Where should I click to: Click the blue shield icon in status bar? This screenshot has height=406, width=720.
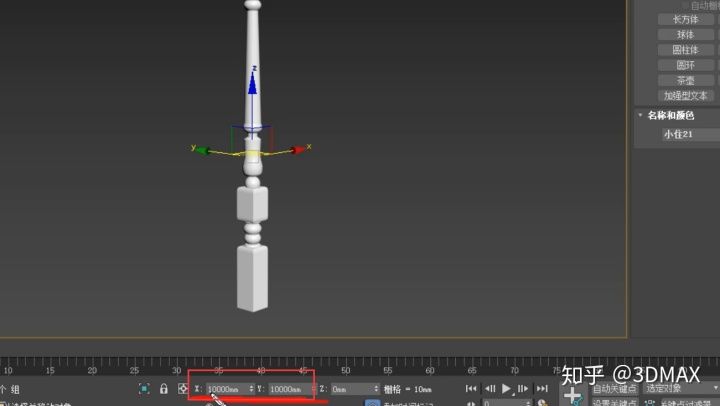[x=372, y=403]
